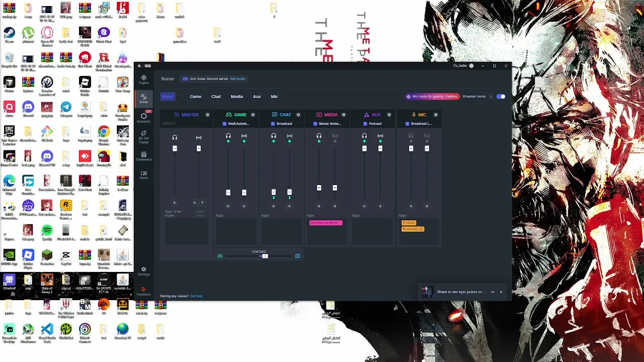Click the Epic Games Launcher desktop icon
The image size is (644, 362).
click(x=9, y=133)
